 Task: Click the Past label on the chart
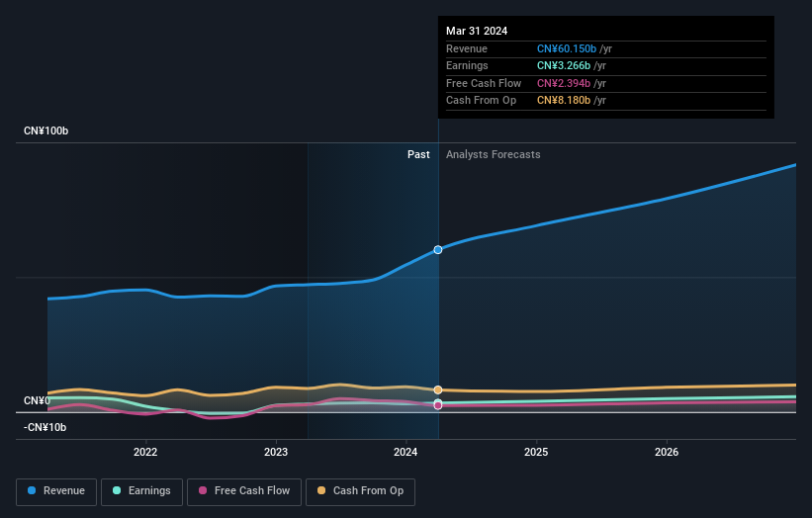click(418, 154)
